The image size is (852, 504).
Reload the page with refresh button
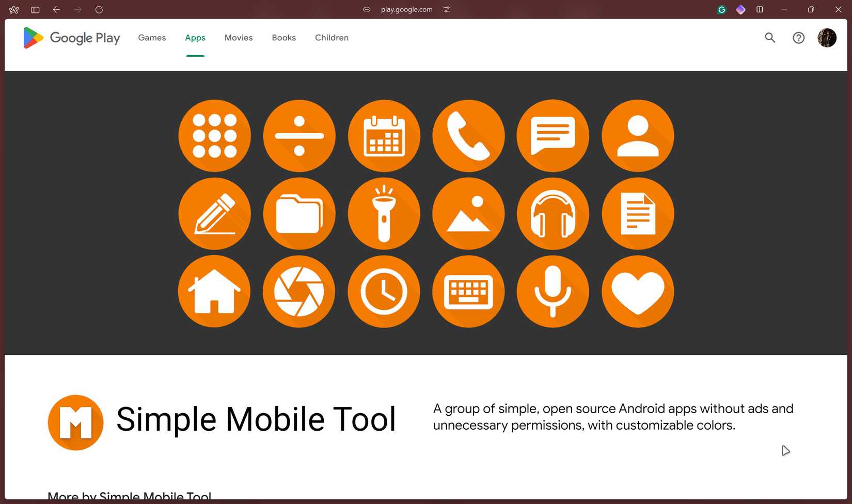click(x=99, y=9)
